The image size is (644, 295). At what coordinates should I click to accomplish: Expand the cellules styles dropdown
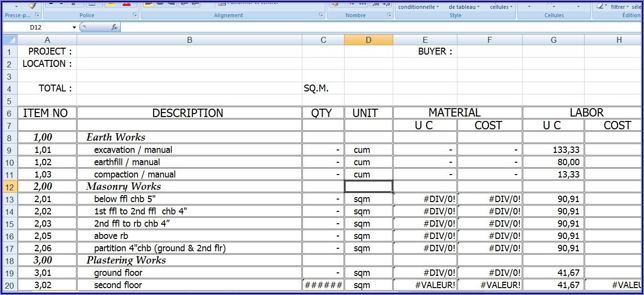click(501, 7)
